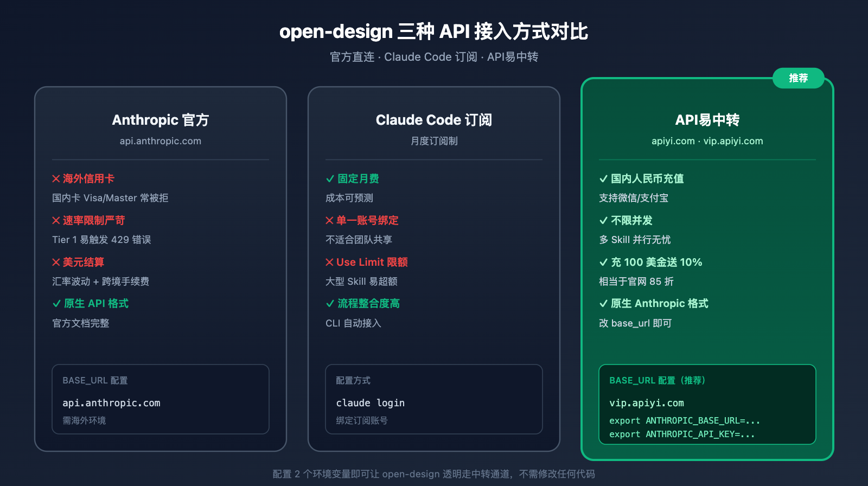This screenshot has height=486, width=868.
Task: Click the footer note 配置 2 个环境变量
Action: (434, 474)
